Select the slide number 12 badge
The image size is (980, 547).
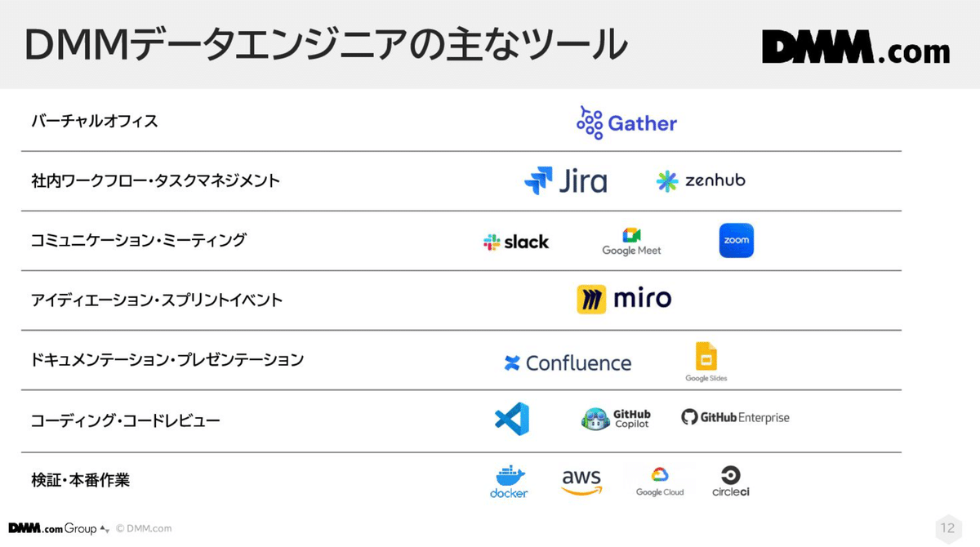coord(947,527)
